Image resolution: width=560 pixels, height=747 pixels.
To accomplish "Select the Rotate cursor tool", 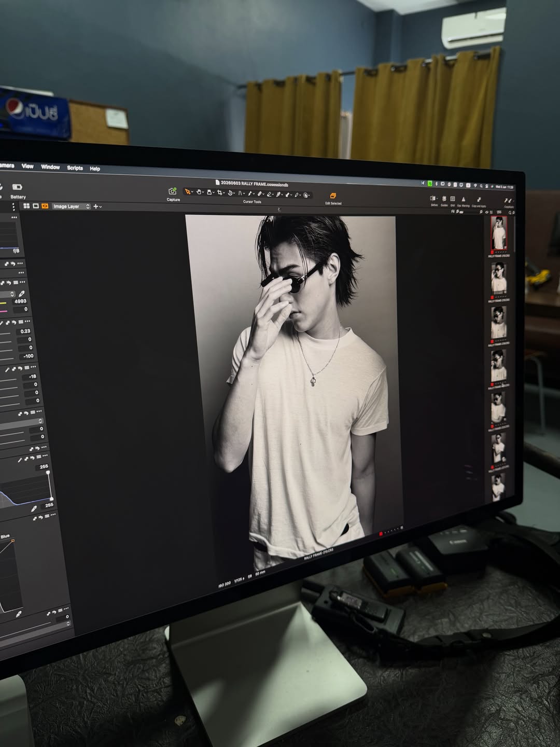I will point(230,193).
